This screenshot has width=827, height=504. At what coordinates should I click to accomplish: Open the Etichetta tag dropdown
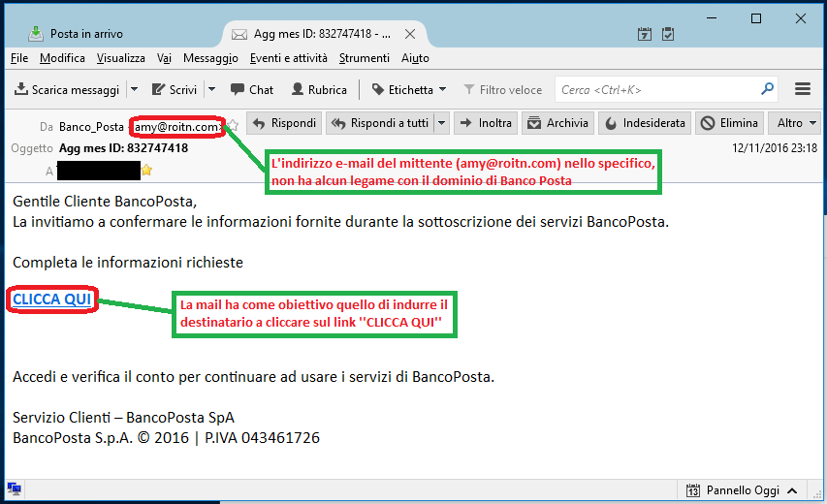click(409, 89)
